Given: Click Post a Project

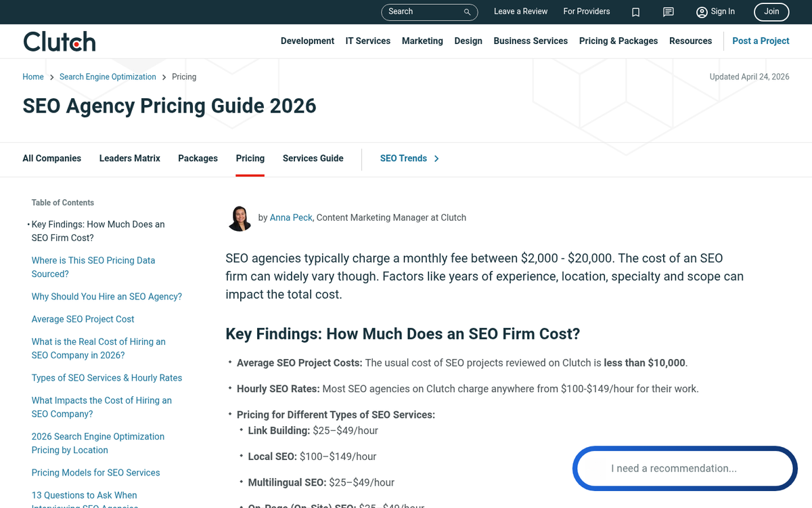Looking at the screenshot, I should [x=761, y=41].
